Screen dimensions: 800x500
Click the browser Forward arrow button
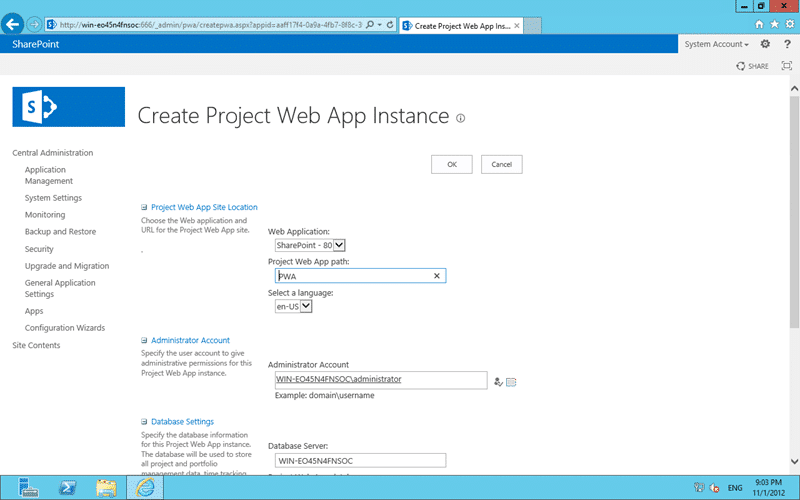34,24
